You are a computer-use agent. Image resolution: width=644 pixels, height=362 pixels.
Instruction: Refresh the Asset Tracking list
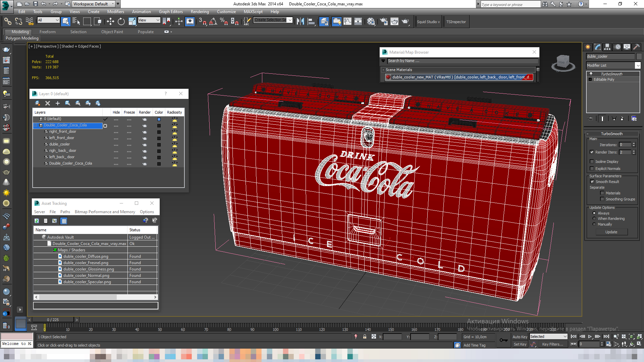pyautogui.click(x=37, y=221)
